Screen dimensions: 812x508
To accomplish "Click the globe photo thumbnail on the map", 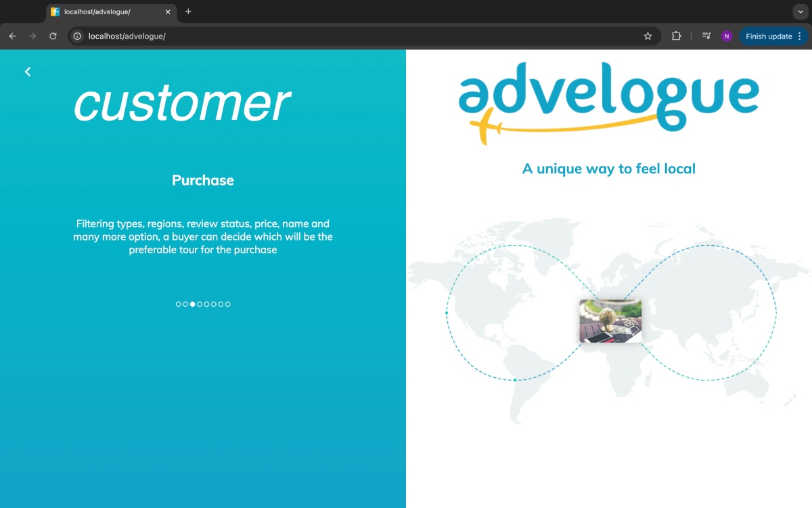I will pos(610,321).
